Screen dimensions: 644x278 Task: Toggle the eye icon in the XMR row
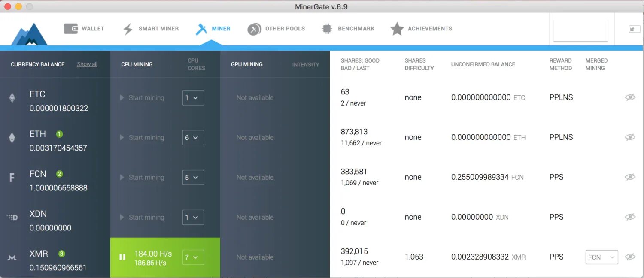[630, 257]
